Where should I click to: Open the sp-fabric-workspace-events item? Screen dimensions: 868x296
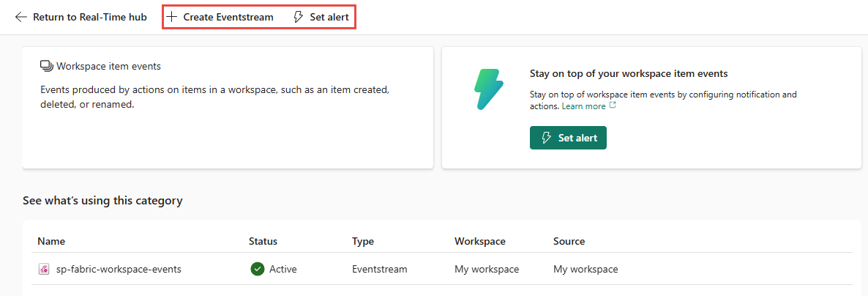coord(119,269)
